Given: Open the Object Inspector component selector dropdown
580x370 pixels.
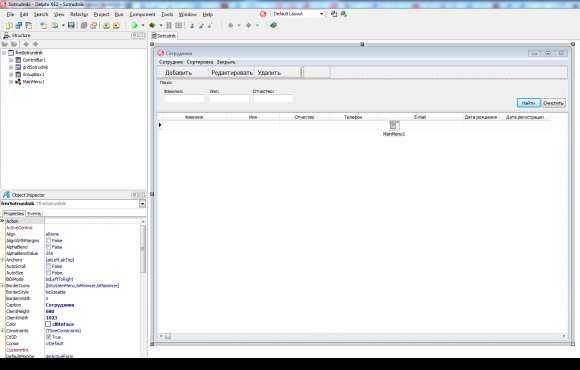Looking at the screenshot, I should pyautogui.click(x=142, y=204).
